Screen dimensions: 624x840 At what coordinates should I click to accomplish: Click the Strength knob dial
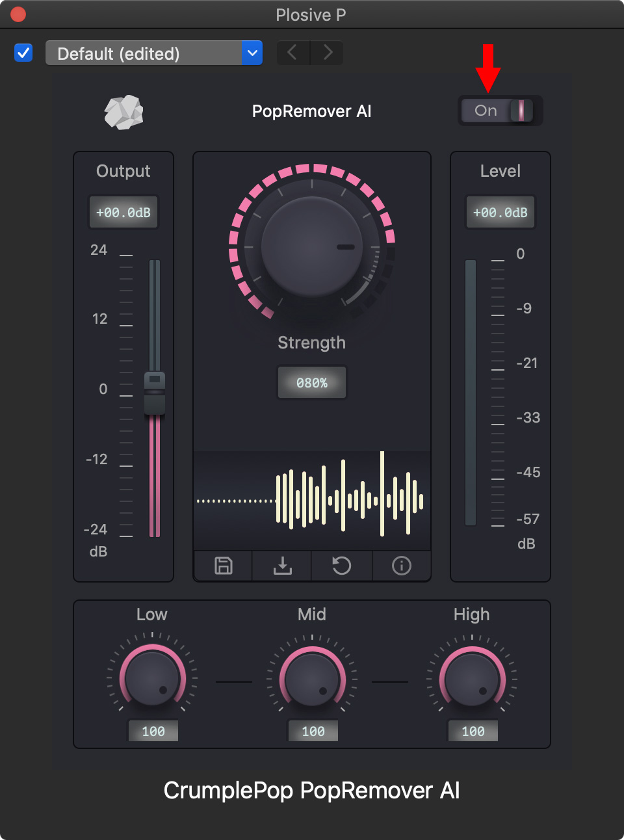(312, 247)
